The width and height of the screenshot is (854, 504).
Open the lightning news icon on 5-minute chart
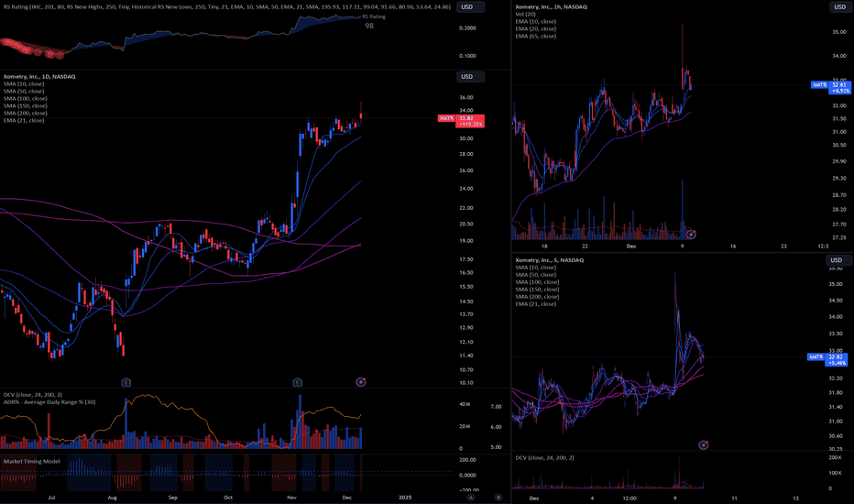coord(704,445)
